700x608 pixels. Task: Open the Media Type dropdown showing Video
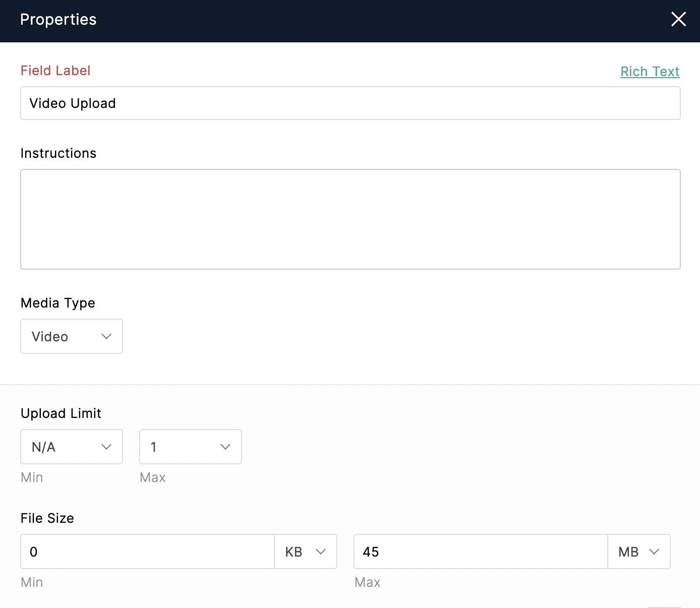pyautogui.click(x=72, y=336)
